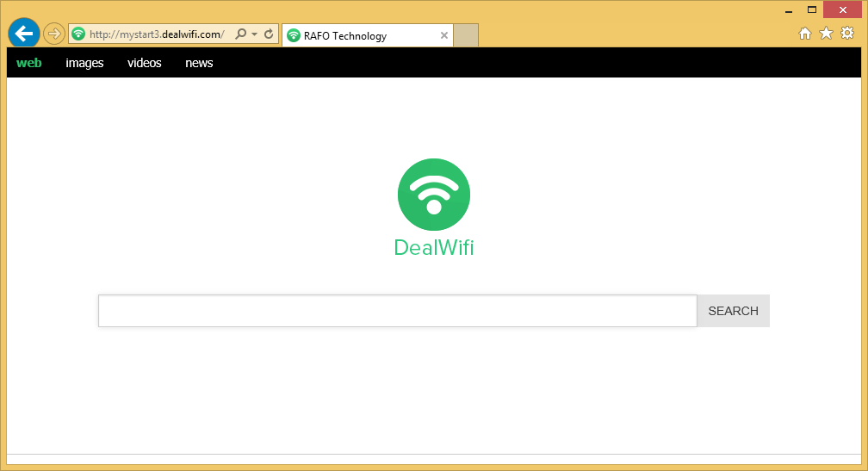Screen dimensions: 868x471
Task: Close the RAFO Technology tab
Action: tap(444, 35)
